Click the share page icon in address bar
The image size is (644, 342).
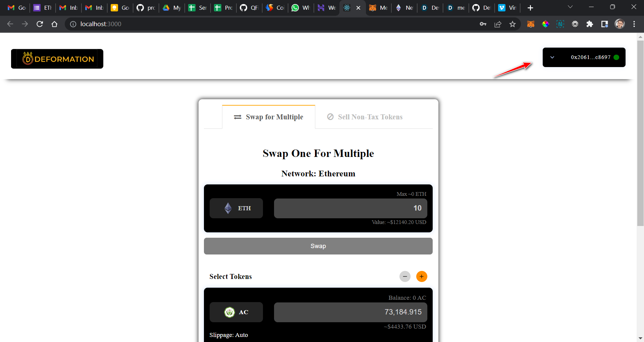498,24
